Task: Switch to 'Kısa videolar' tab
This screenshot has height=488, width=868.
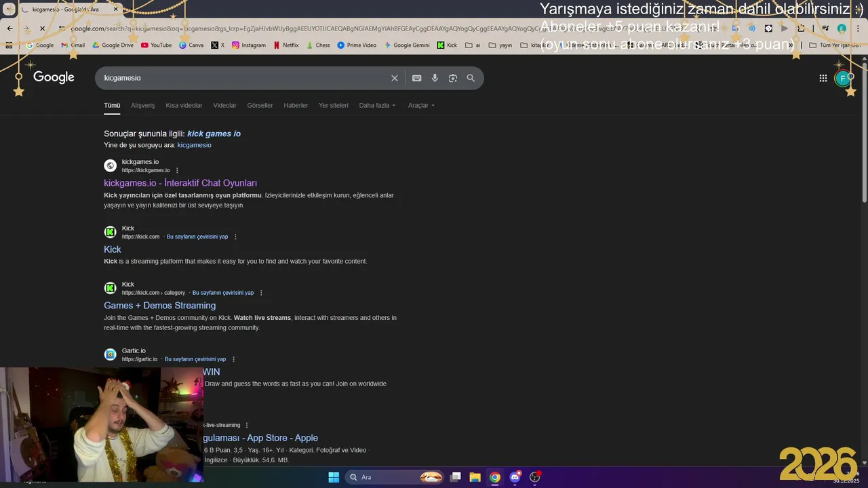Action: tap(184, 105)
